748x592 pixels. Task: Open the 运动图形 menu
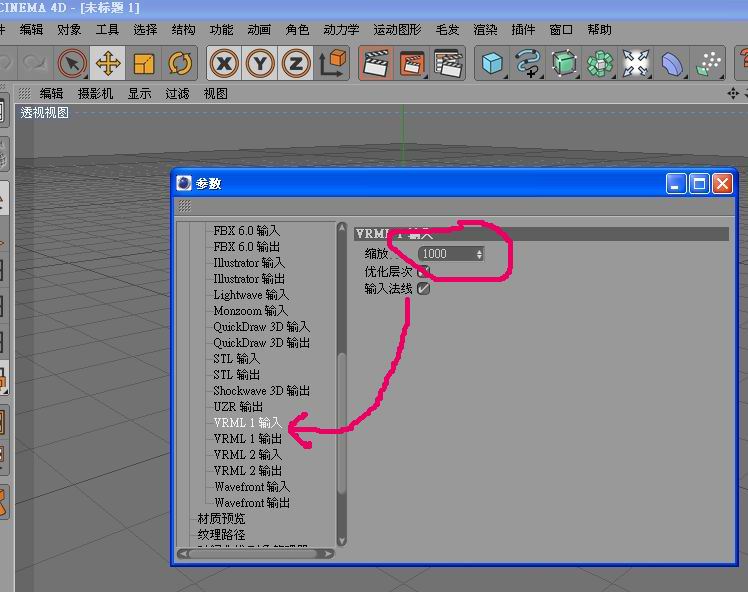(397, 30)
